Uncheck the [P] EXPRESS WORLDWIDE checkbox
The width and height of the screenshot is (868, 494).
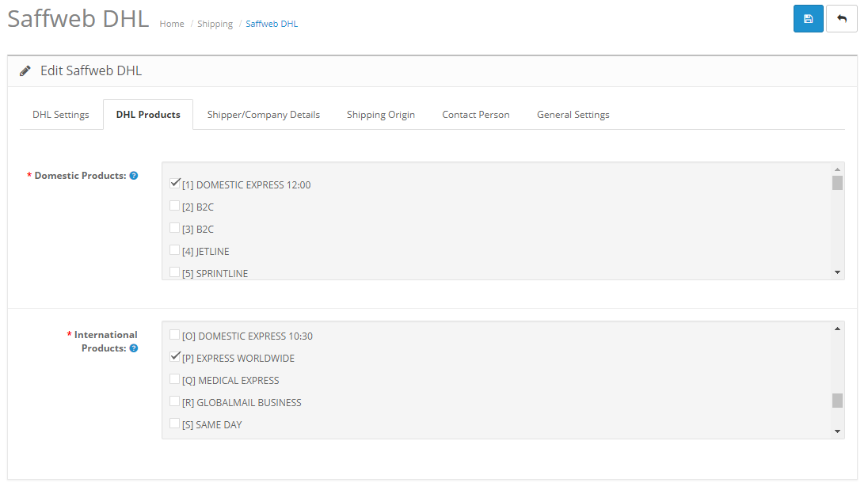pyautogui.click(x=175, y=357)
